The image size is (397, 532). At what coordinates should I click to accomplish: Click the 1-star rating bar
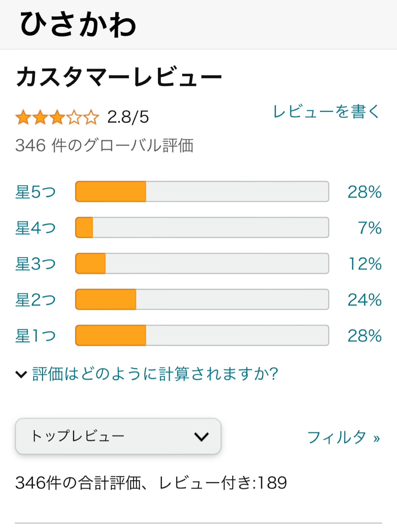click(202, 335)
